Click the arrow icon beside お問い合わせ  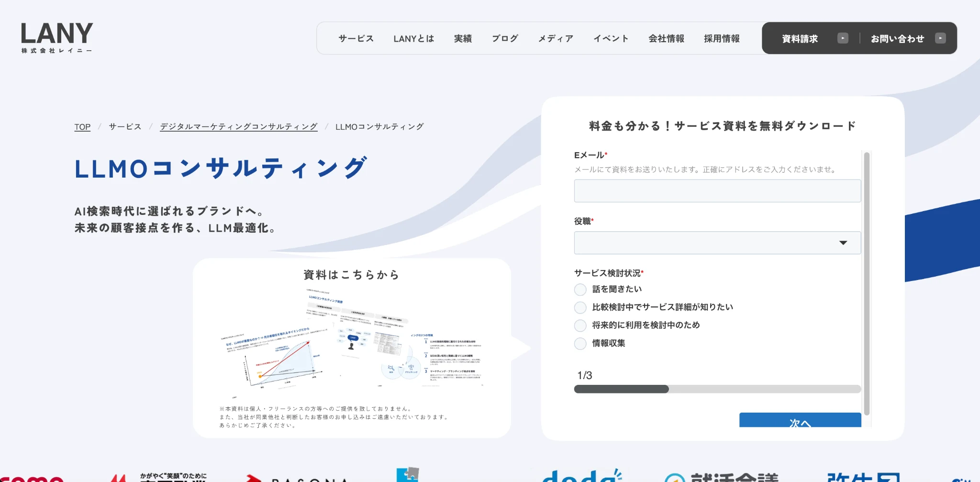click(x=940, y=38)
